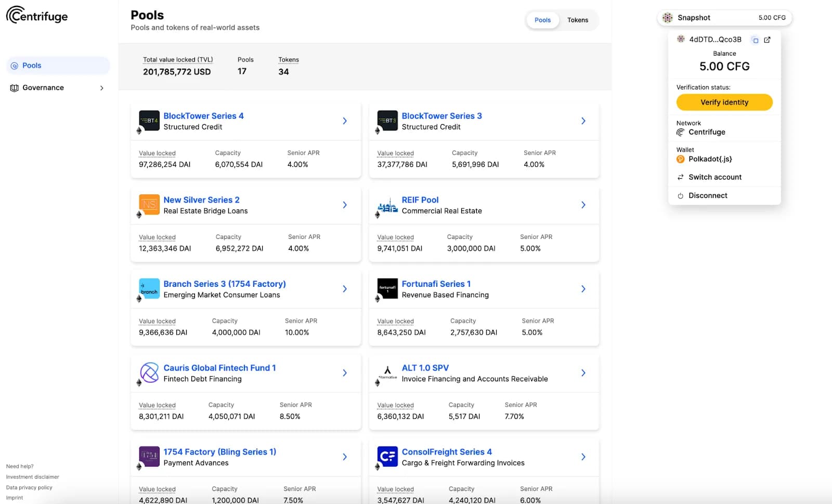This screenshot has height=504, width=832.
Task: Click the ALT 1.0 SPV logo
Action: coord(387,373)
